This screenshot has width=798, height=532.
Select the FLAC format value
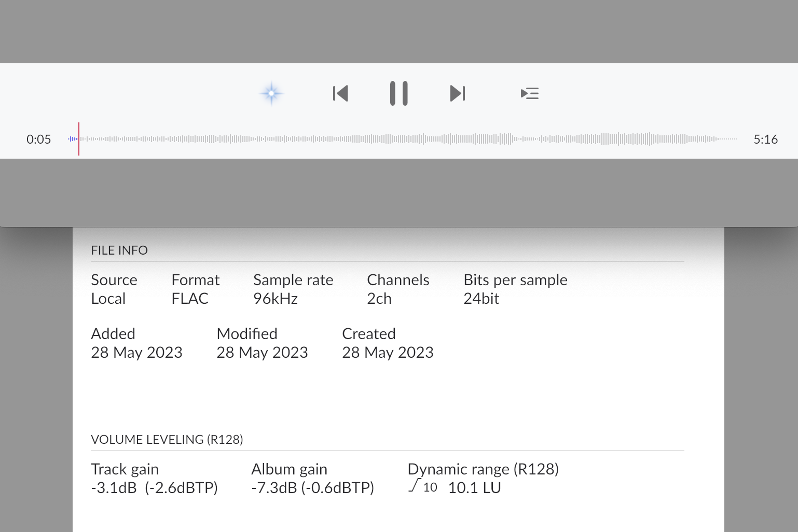click(x=190, y=299)
